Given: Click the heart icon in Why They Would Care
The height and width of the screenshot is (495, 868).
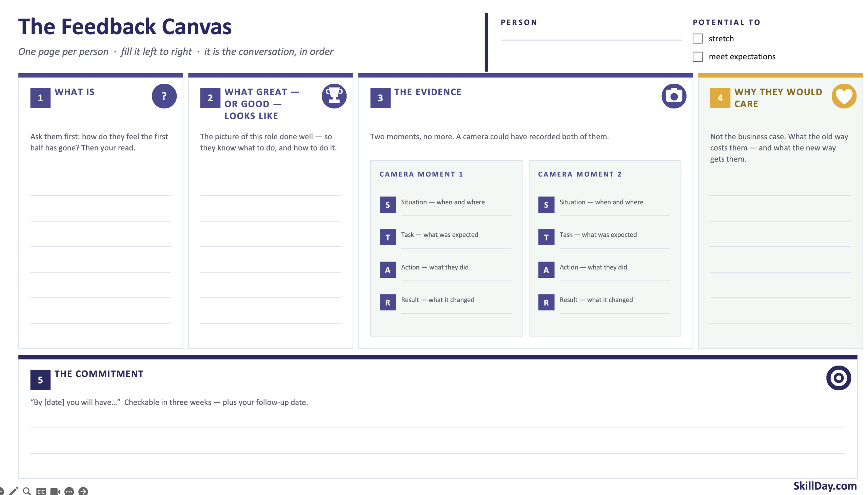Looking at the screenshot, I should (x=844, y=96).
